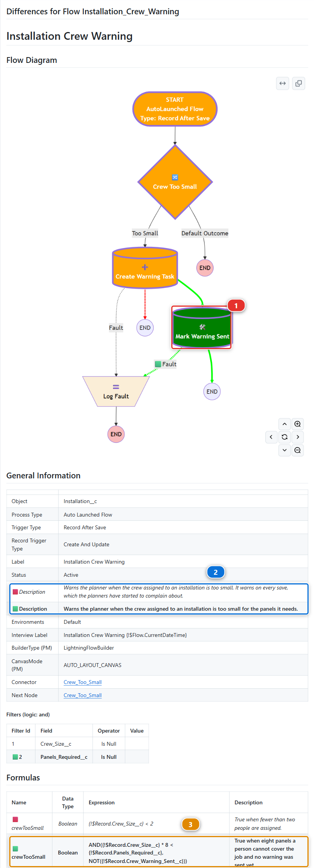
Task: Select the Crew Too Small decision node
Action: point(175,182)
